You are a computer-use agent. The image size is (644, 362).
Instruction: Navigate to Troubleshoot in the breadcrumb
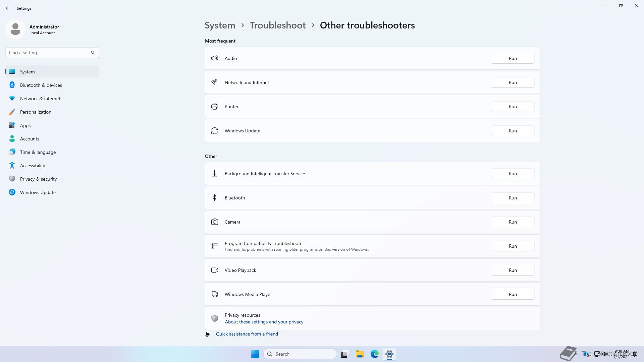tap(277, 25)
